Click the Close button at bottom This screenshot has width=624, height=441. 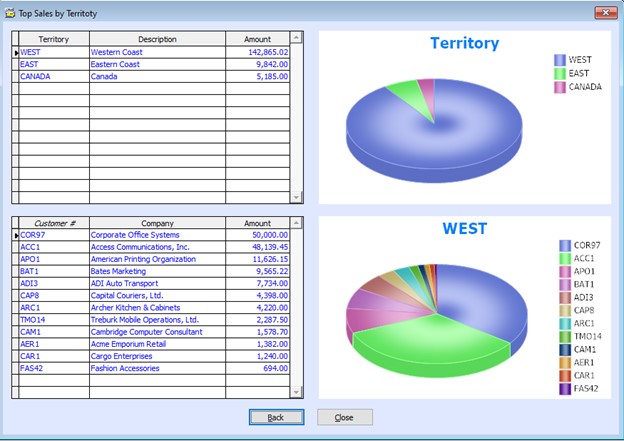point(344,417)
